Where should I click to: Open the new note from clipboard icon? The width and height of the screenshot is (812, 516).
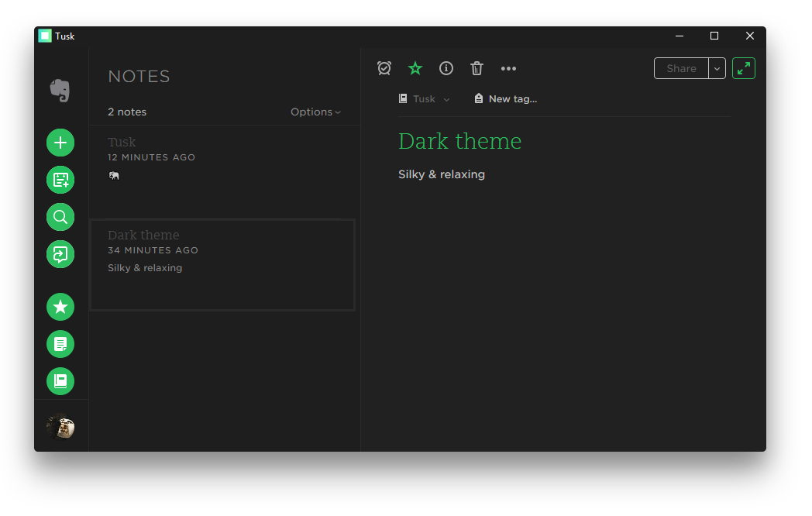(x=60, y=180)
